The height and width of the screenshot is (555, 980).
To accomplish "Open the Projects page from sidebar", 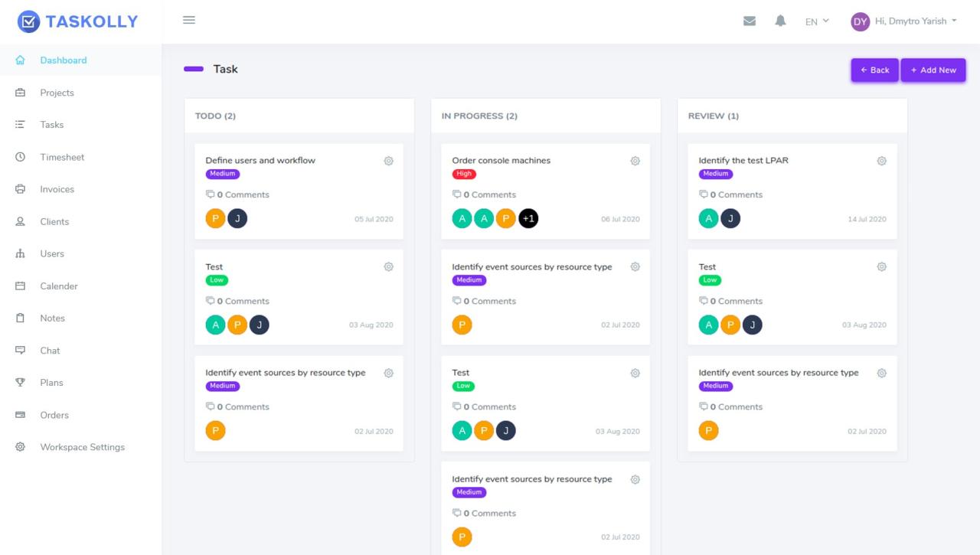I will point(57,93).
